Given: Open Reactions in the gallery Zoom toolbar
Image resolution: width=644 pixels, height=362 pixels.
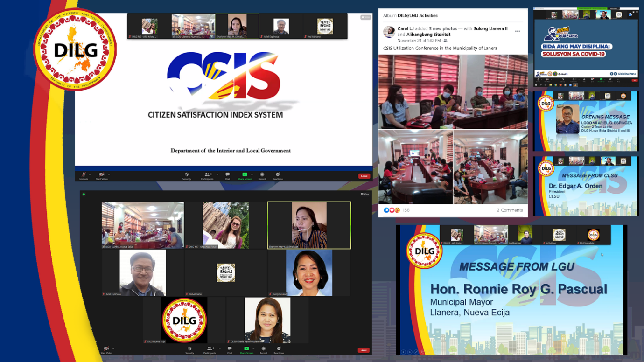Looking at the screenshot, I should pyautogui.click(x=279, y=350).
